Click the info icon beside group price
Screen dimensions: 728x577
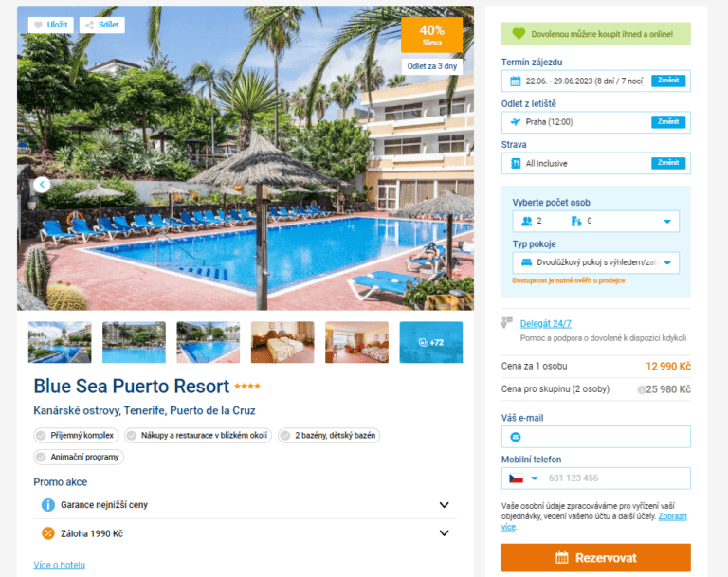tap(641, 389)
